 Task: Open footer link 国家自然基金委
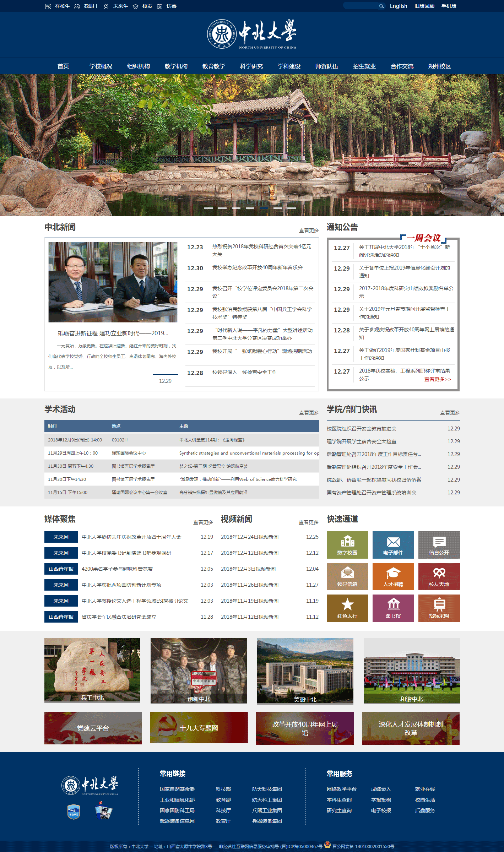[x=177, y=789]
